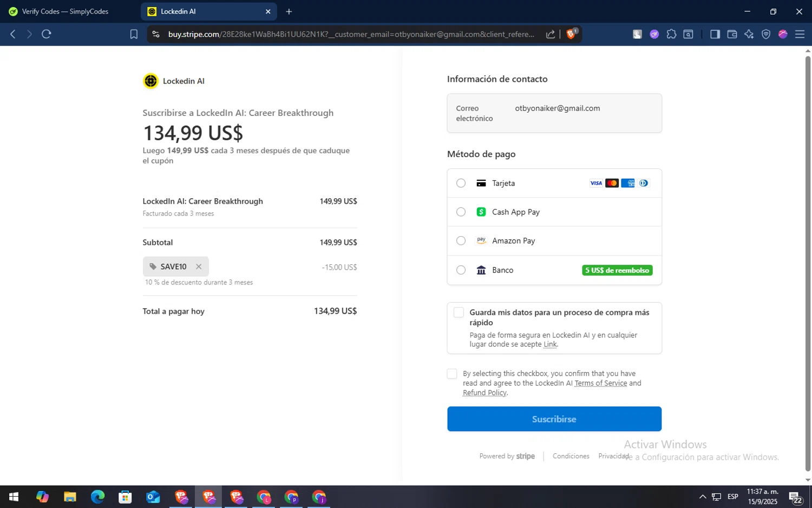812x508 pixels.
Task: Go back to the previous page
Action: click(13, 34)
